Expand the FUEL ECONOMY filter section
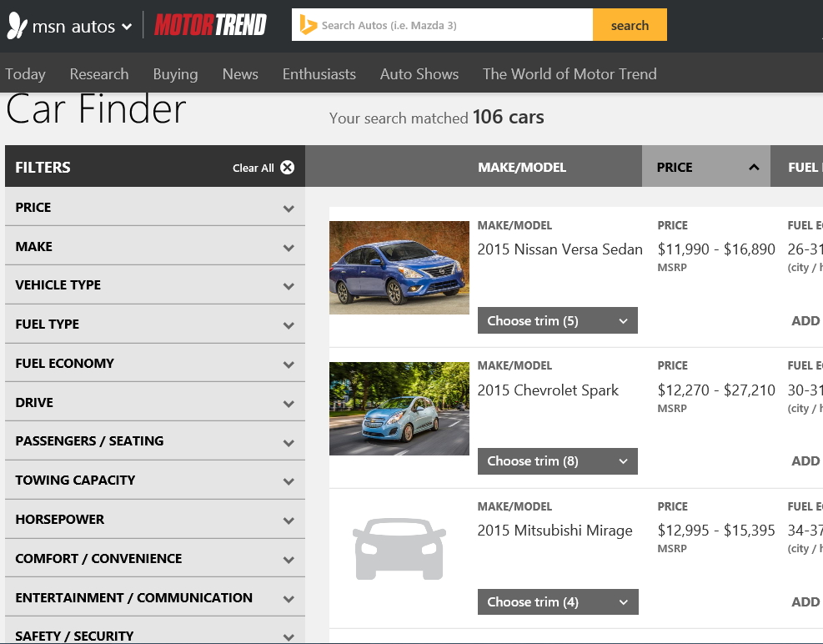 (154, 363)
